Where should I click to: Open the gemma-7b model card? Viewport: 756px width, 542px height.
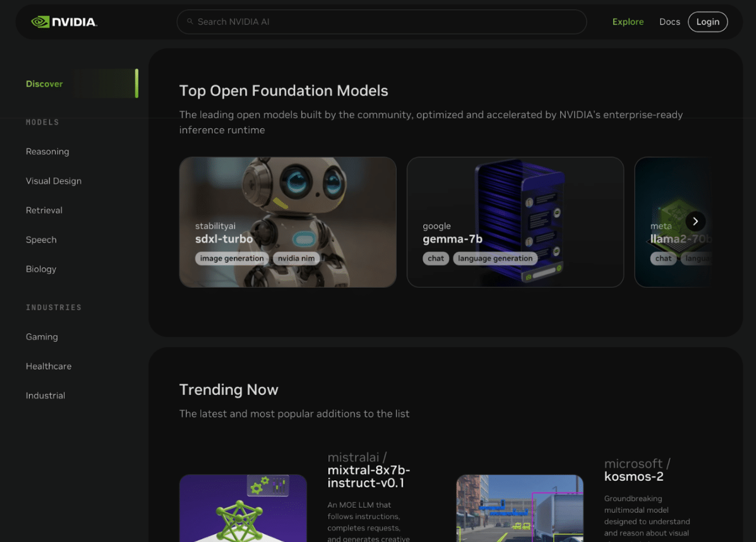(x=515, y=222)
